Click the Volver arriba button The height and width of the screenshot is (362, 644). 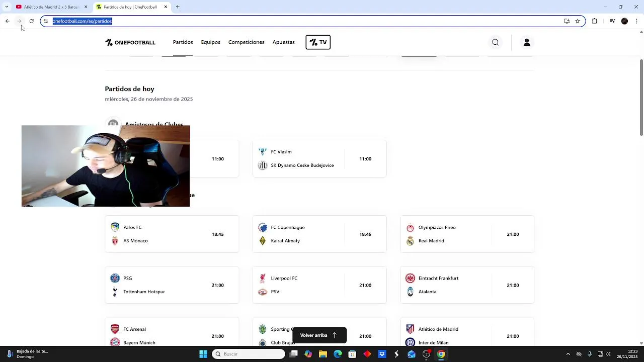point(319,335)
